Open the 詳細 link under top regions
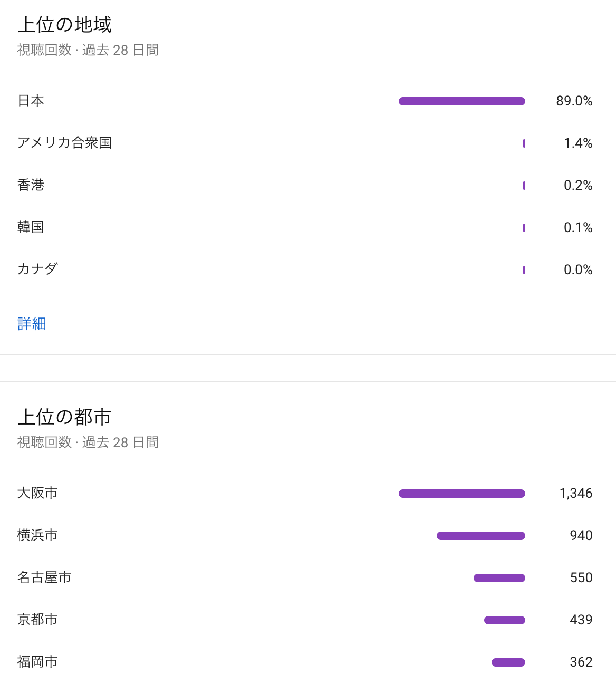 click(32, 323)
